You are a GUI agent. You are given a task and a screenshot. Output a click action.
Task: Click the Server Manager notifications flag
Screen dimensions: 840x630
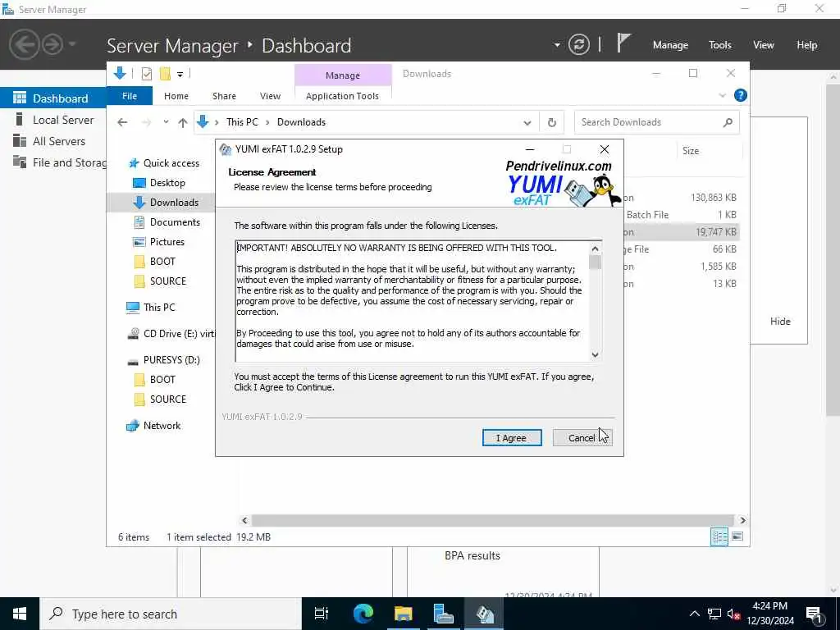click(x=623, y=43)
